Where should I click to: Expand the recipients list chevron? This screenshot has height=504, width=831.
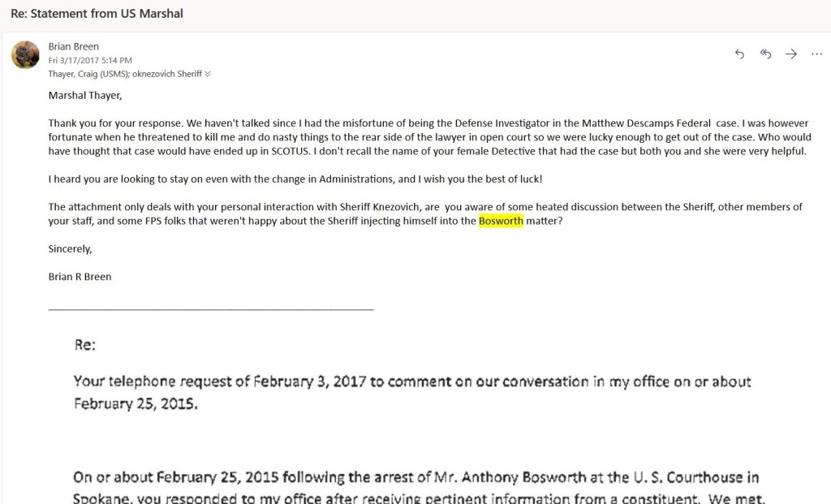[x=208, y=74]
